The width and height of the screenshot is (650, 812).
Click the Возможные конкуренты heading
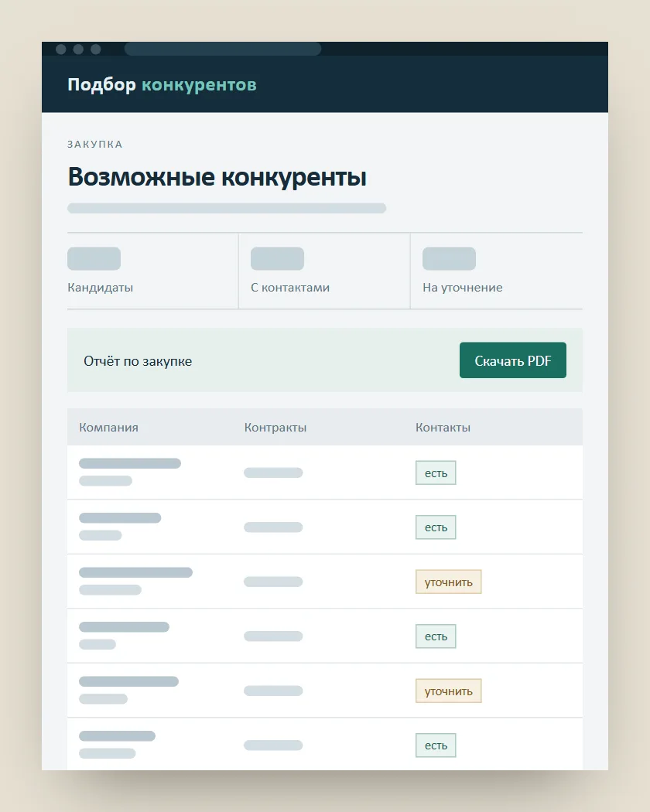click(217, 176)
